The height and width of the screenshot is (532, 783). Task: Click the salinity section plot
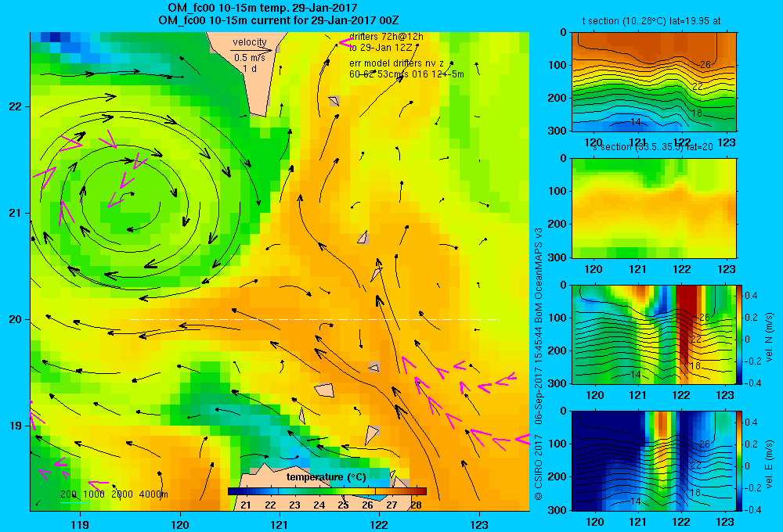(x=654, y=208)
